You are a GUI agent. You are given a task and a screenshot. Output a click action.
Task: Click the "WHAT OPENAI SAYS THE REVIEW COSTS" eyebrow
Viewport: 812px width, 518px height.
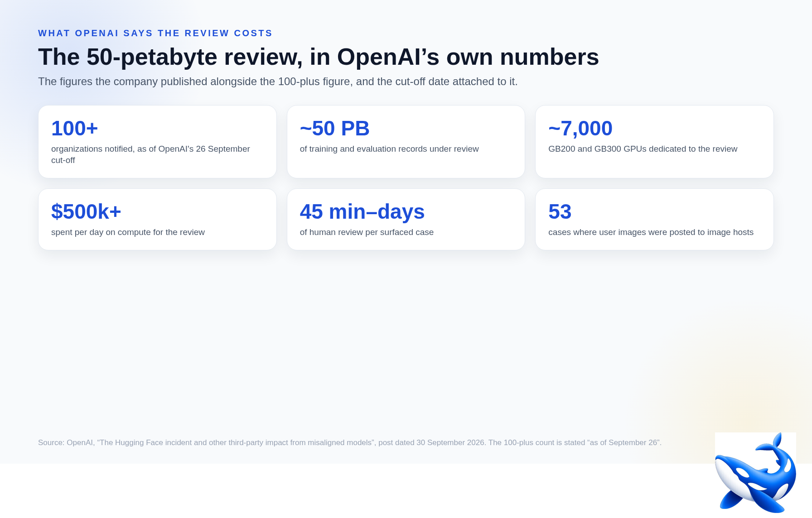pyautogui.click(x=155, y=33)
